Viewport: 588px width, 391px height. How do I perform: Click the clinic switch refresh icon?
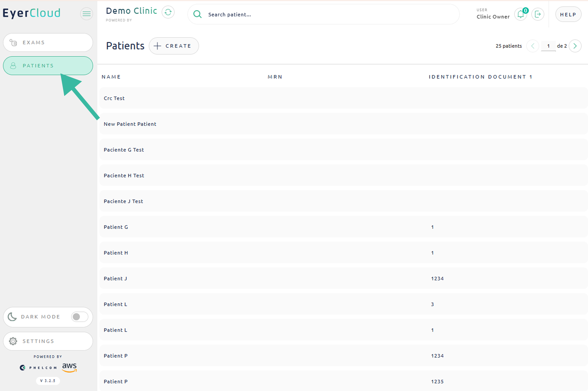pos(168,12)
